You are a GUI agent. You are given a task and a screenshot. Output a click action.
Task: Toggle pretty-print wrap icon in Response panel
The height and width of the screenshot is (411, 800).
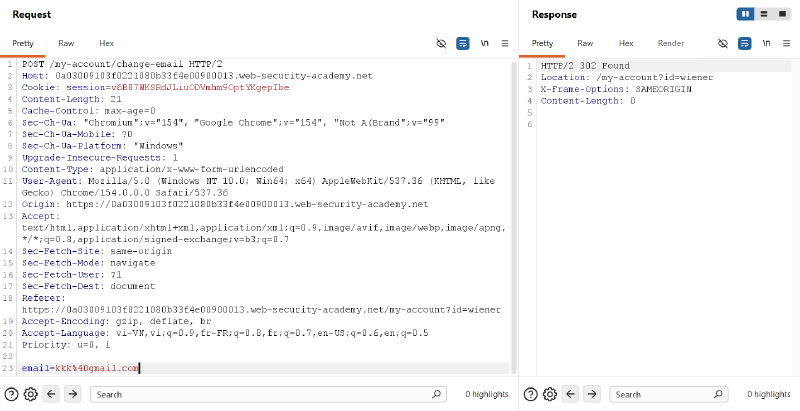coord(744,43)
